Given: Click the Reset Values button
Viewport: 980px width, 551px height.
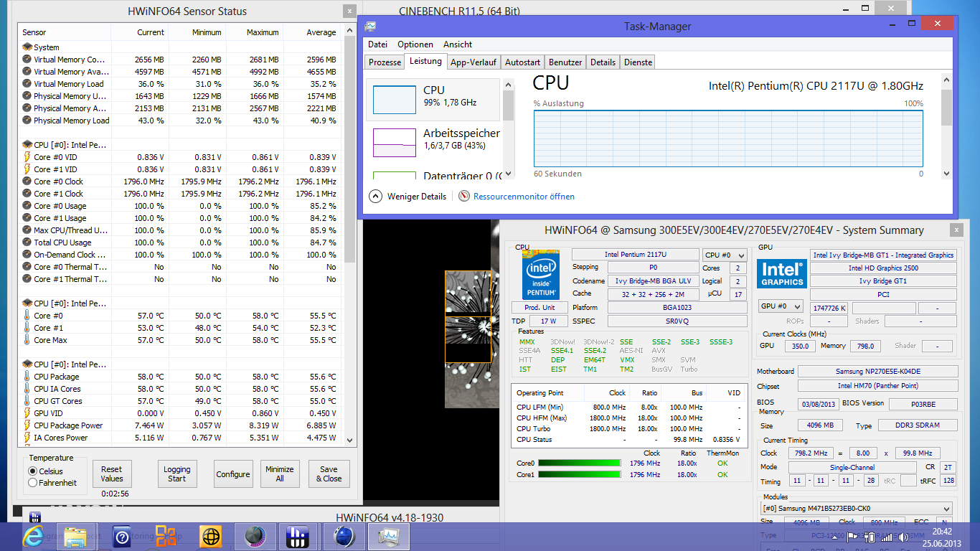Looking at the screenshot, I should 112,474.
